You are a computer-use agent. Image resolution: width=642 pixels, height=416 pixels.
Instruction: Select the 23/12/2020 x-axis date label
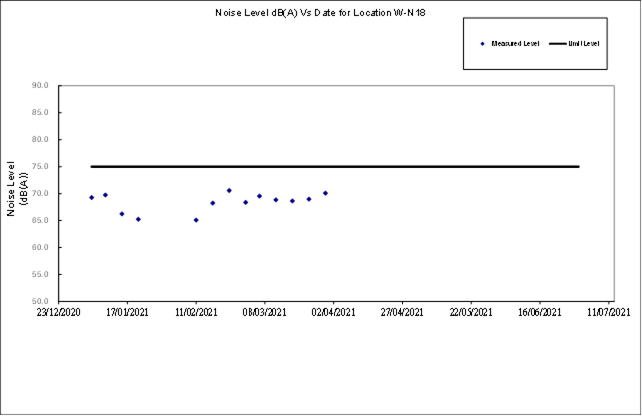click(x=58, y=313)
